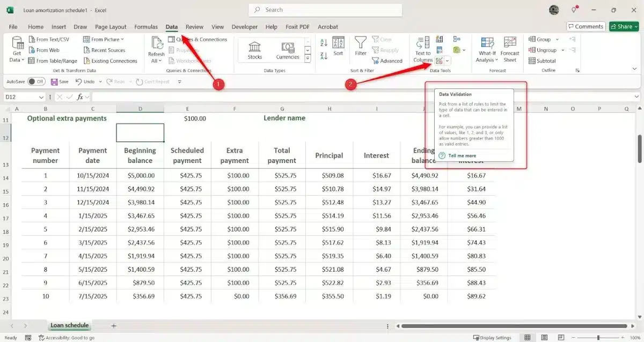Viewport: 644px width, 342px height.
Task: Click the horizontal scrollbar
Action: coord(515,325)
